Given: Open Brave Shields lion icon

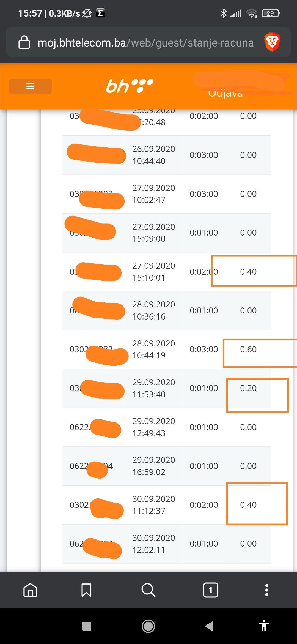Looking at the screenshot, I should click(x=272, y=42).
